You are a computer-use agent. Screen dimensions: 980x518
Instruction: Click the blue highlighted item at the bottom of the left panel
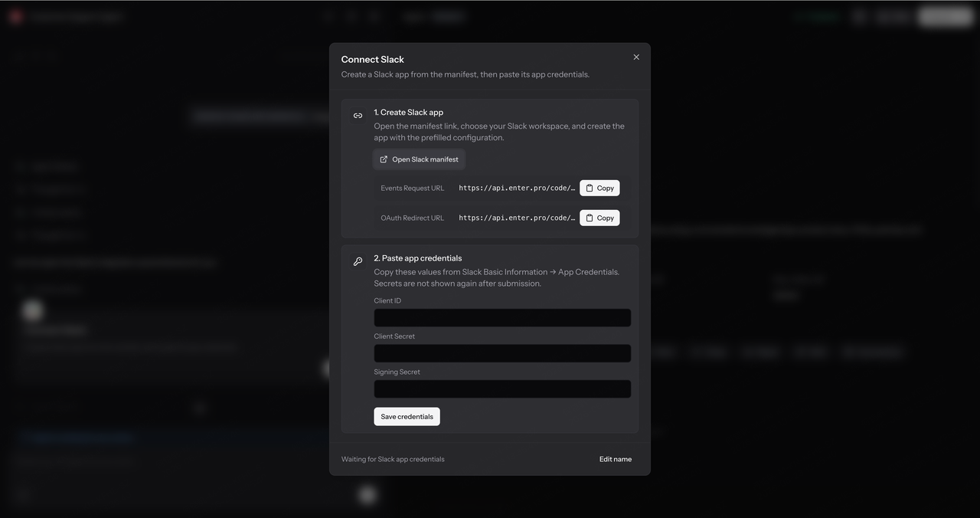79,438
